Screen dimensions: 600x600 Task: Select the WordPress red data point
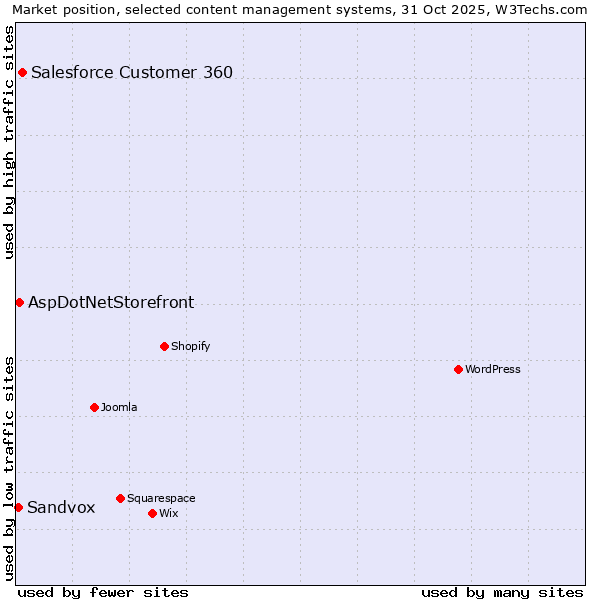[458, 369]
